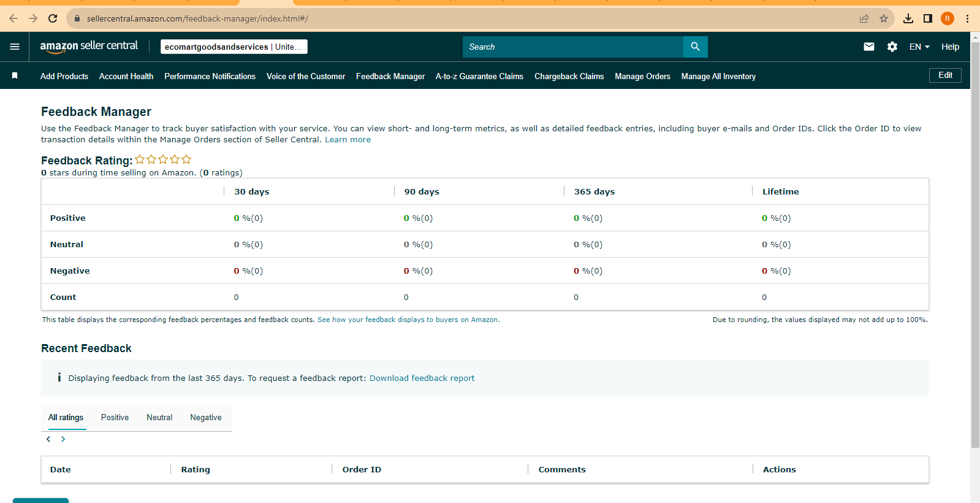Click the 90 days column header
Image resolution: width=980 pixels, height=503 pixels.
pyautogui.click(x=422, y=191)
